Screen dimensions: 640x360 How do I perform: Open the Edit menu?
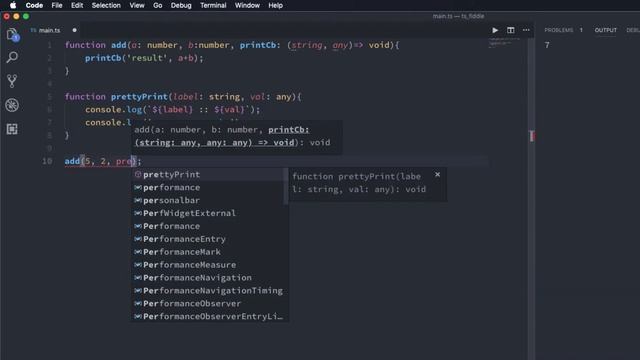point(77,5)
